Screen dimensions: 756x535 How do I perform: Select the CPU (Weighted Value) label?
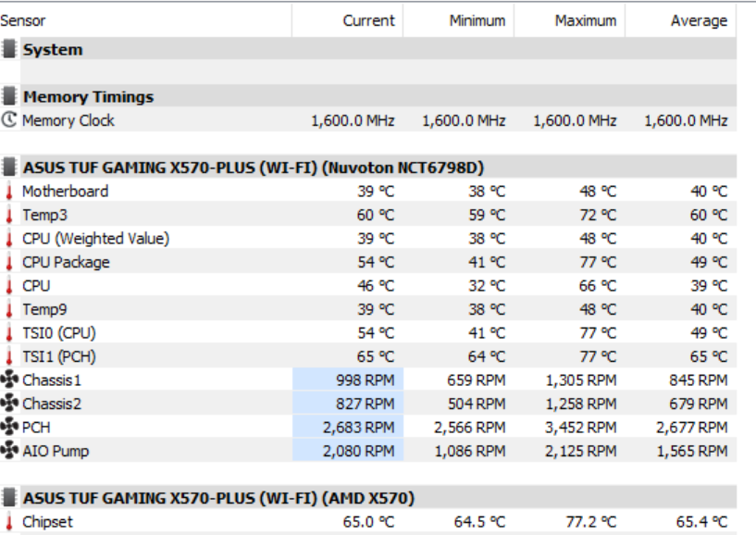coord(96,239)
